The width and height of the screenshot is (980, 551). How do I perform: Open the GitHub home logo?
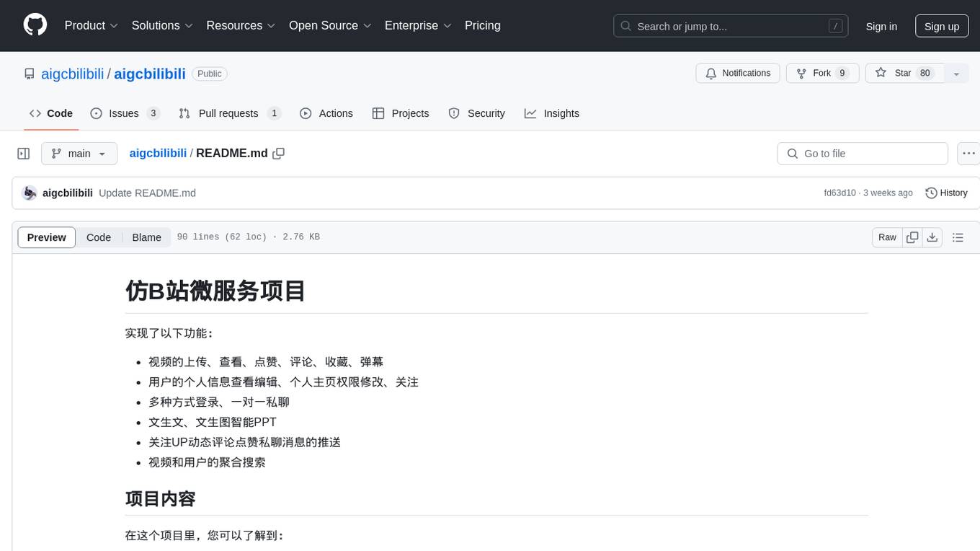pyautogui.click(x=35, y=25)
